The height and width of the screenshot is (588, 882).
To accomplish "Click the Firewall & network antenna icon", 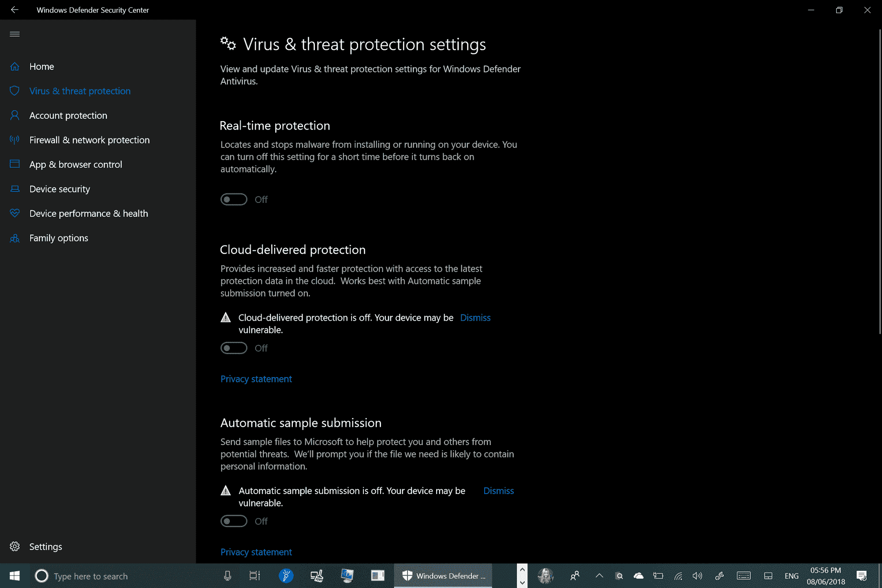I will click(x=15, y=140).
